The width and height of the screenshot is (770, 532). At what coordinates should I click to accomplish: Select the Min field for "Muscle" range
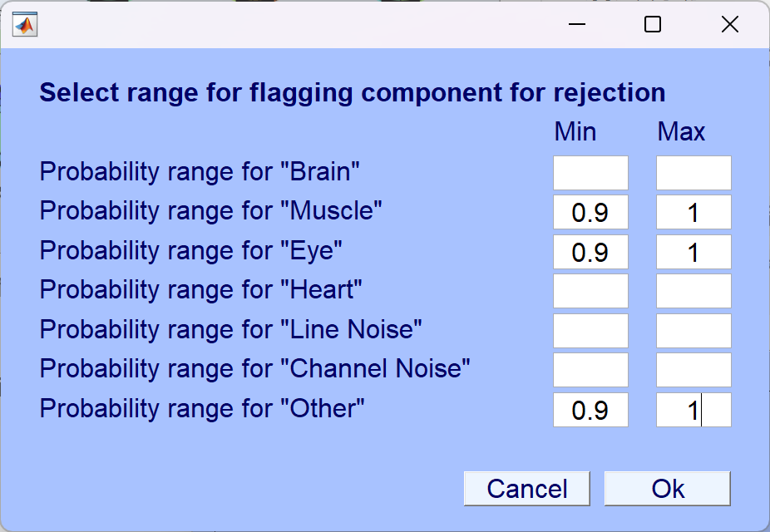click(x=590, y=212)
